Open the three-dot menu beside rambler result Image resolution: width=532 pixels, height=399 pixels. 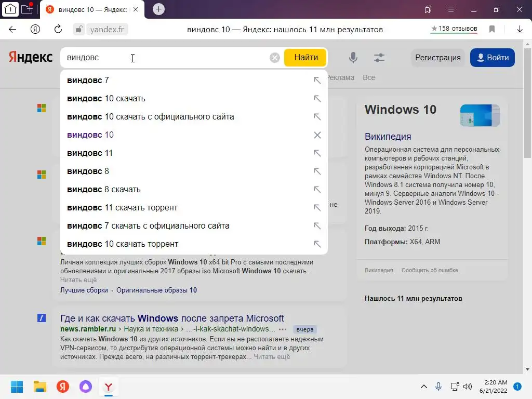pyautogui.click(x=282, y=329)
